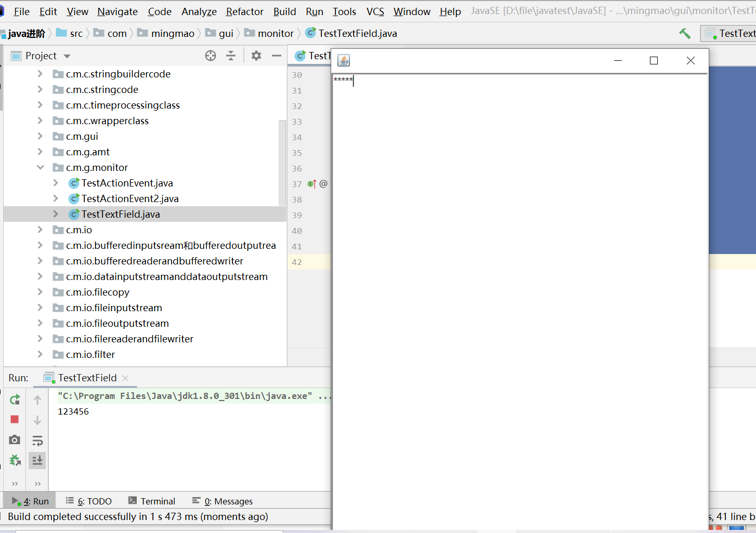Open the Refactor menu
The image size is (756, 533).
click(245, 11)
